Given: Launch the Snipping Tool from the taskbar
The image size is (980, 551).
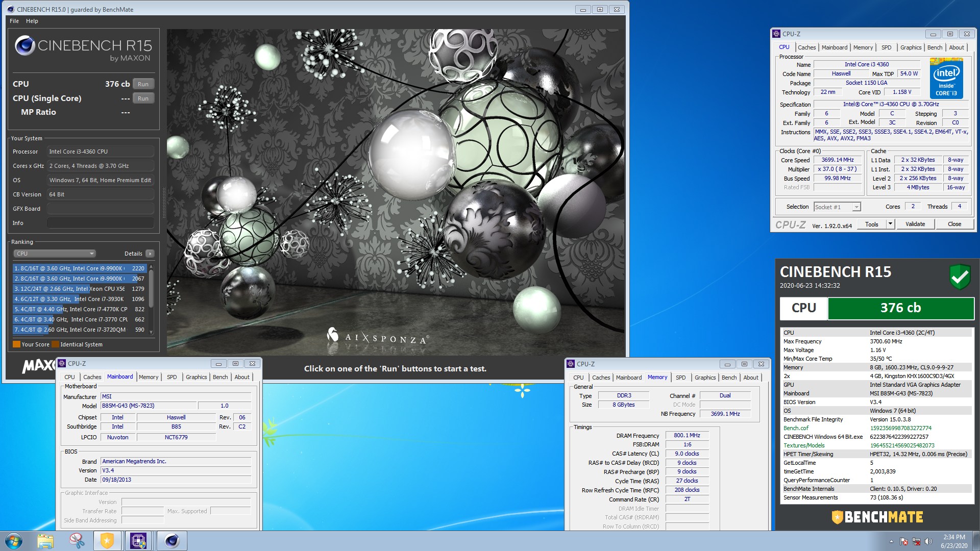Looking at the screenshot, I should tap(77, 541).
